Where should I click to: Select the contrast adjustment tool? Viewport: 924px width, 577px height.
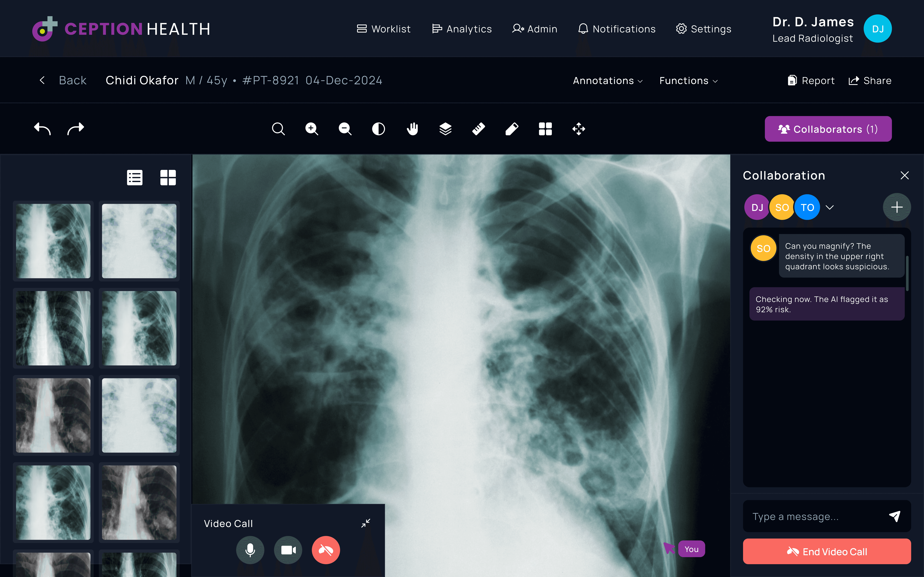pyautogui.click(x=378, y=129)
